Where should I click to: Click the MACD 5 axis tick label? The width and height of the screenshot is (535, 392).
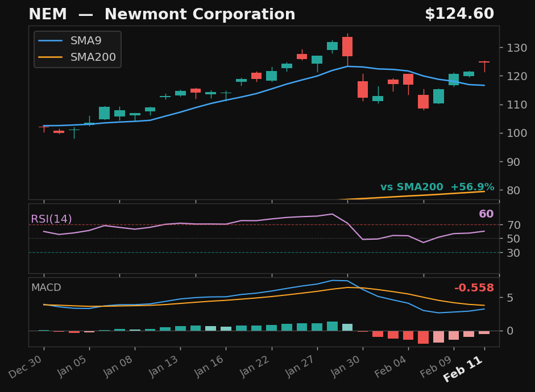click(x=510, y=298)
